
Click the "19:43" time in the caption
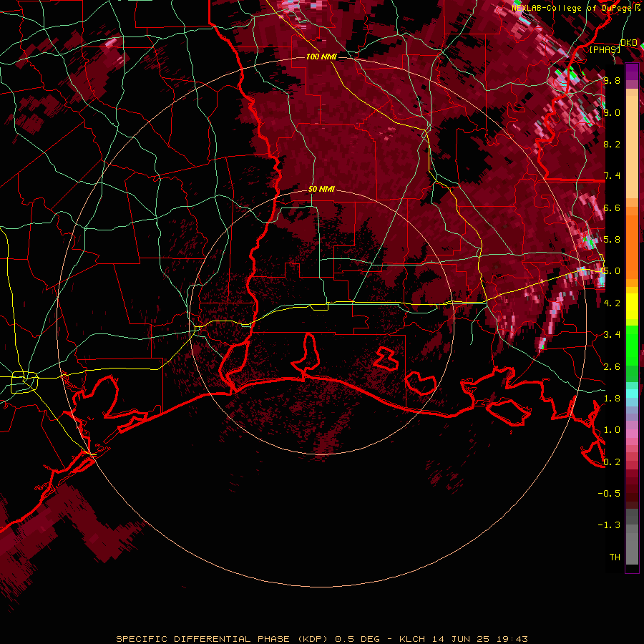(x=512, y=639)
